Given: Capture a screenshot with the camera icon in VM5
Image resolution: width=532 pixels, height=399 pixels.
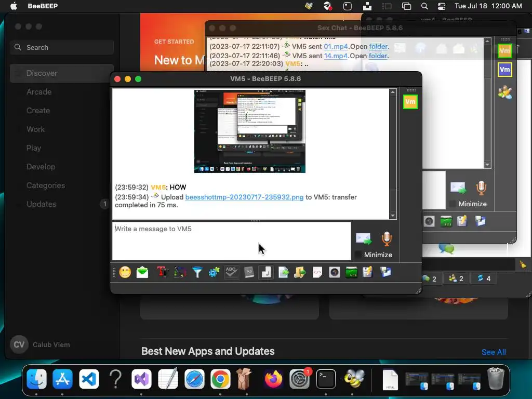Looking at the screenshot, I should click(x=335, y=272).
